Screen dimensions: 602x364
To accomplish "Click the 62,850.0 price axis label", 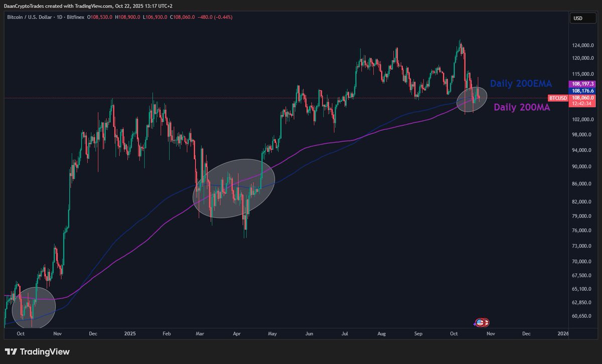I will 582,302.
